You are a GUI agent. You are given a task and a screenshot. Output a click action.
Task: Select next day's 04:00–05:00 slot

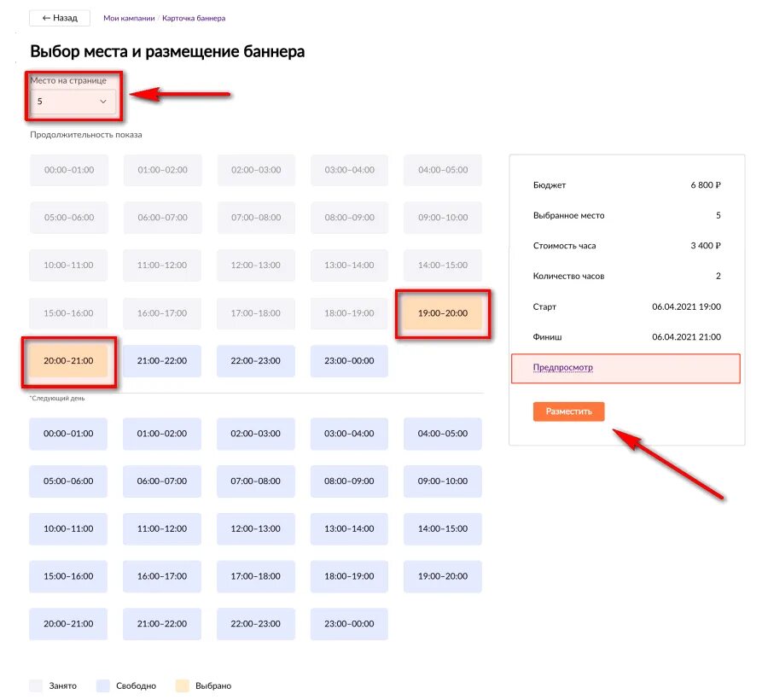[x=443, y=434]
